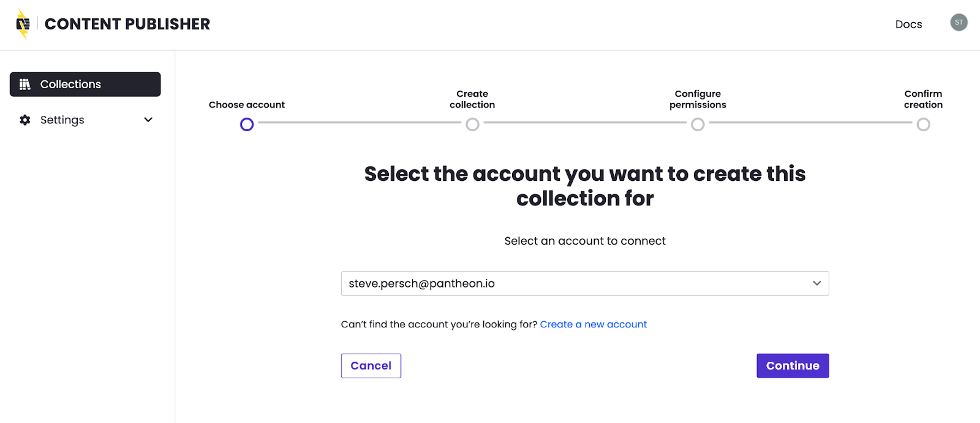980x423 pixels.
Task: Open the Settings sidebar menu item
Action: [x=62, y=120]
